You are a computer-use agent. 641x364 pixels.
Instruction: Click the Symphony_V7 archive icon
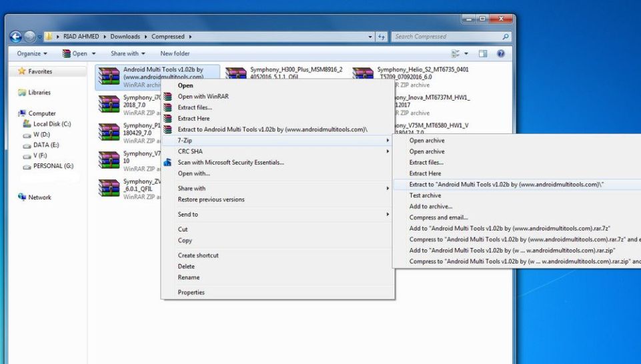click(109, 160)
